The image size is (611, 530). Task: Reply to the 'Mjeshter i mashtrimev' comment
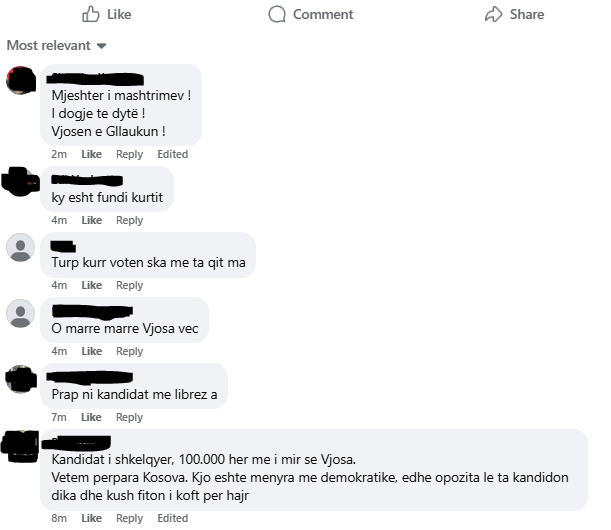point(129,154)
